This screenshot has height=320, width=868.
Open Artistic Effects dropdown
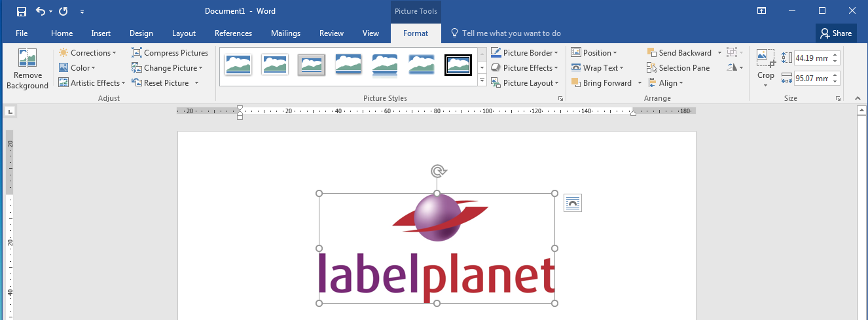92,83
